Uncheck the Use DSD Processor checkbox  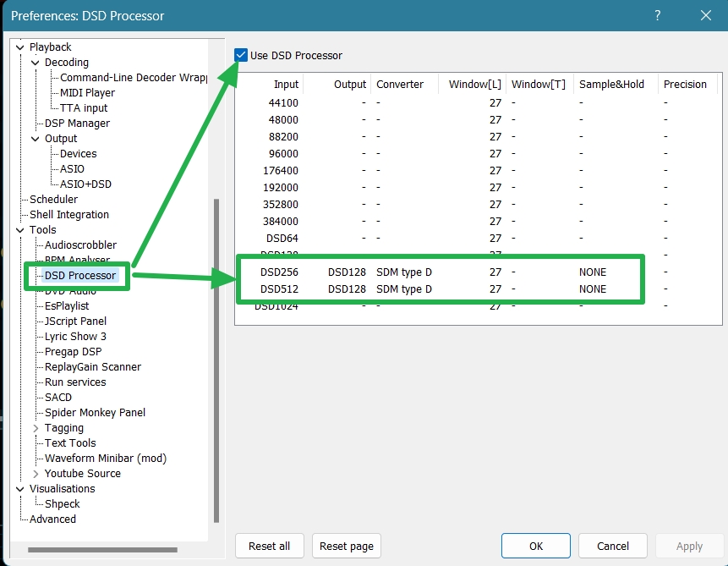pos(242,55)
